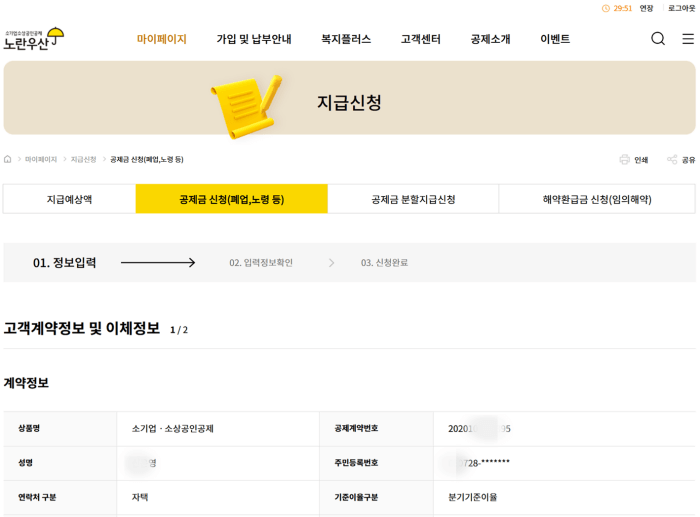The width and height of the screenshot is (700, 517).
Task: Switch to 공제금 분할지급신청 tab
Action: coord(413,199)
